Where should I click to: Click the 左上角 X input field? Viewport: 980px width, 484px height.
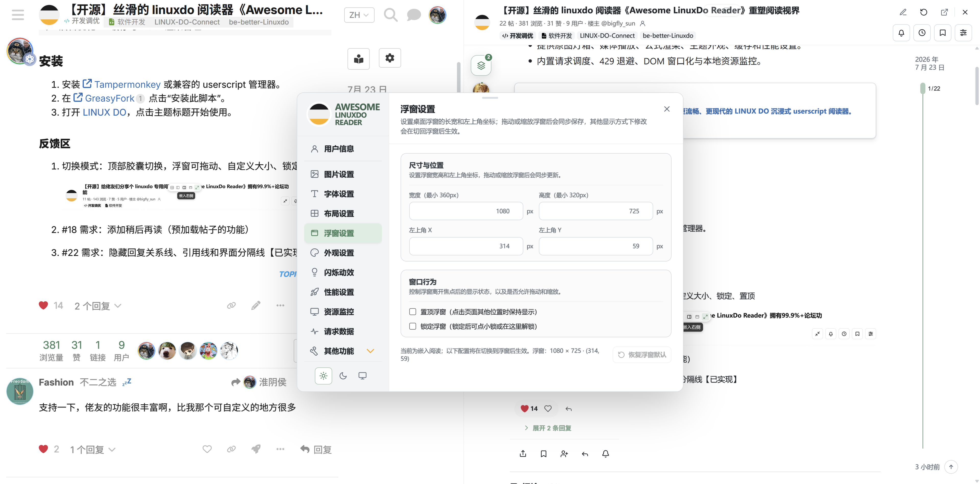coord(466,246)
